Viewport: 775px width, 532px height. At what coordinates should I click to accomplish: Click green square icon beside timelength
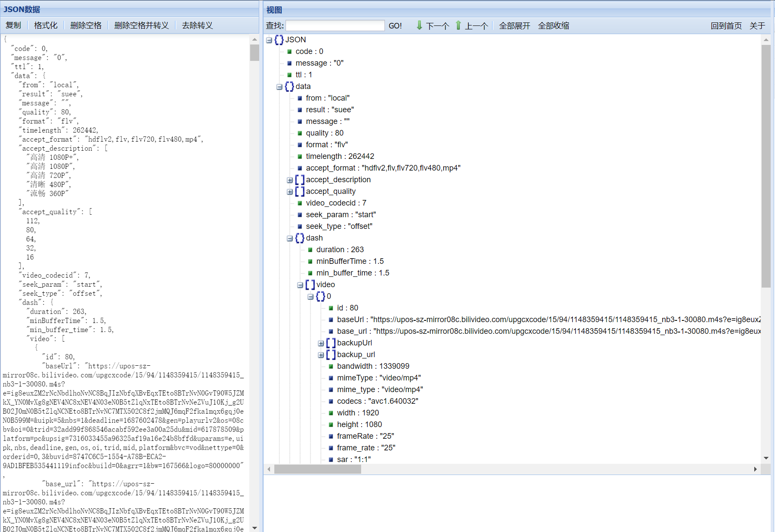tap(300, 157)
